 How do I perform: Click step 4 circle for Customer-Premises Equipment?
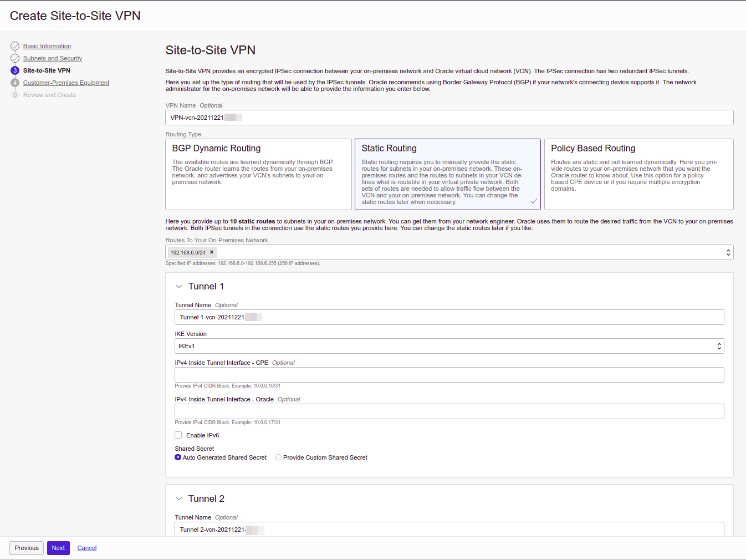click(x=15, y=83)
